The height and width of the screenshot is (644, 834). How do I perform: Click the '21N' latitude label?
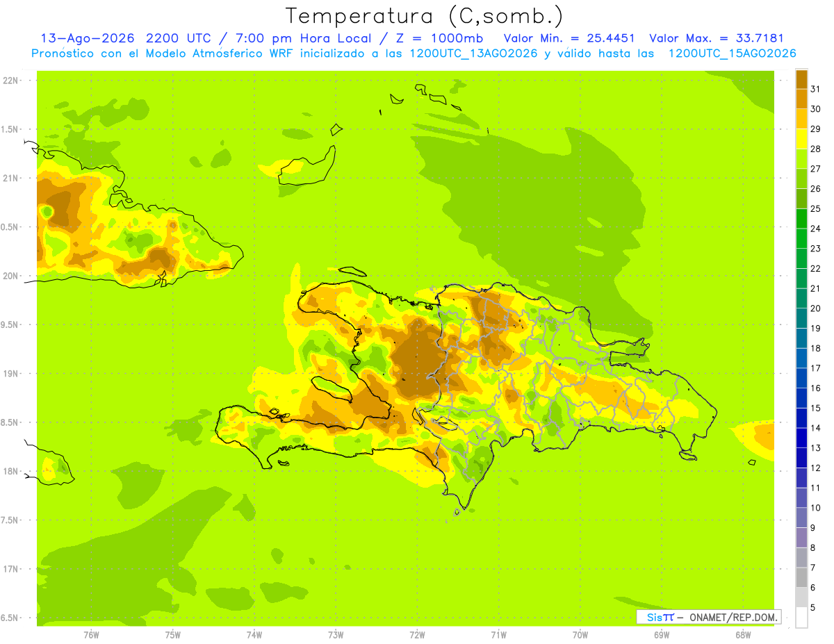10,178
